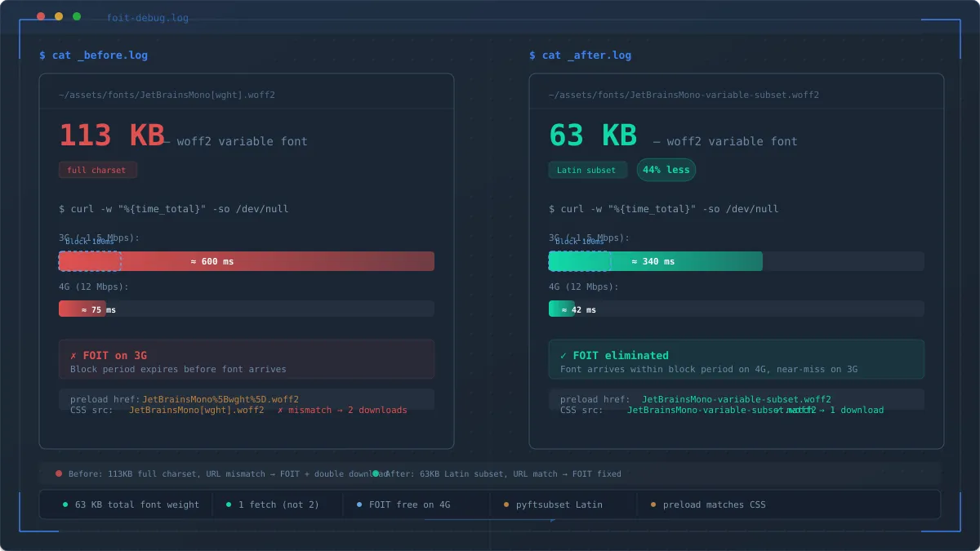Click the JetBrainsMono[wght].woff2 file path header
This screenshot has width=980, height=551.
[167, 95]
